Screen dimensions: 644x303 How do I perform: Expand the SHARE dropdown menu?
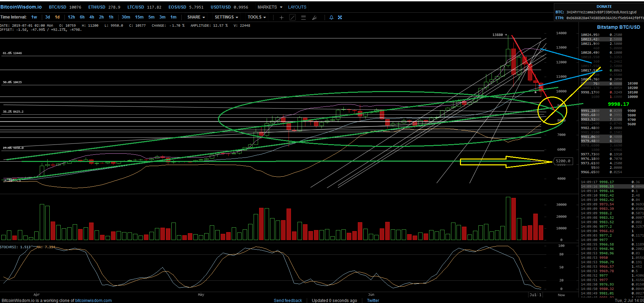click(196, 17)
